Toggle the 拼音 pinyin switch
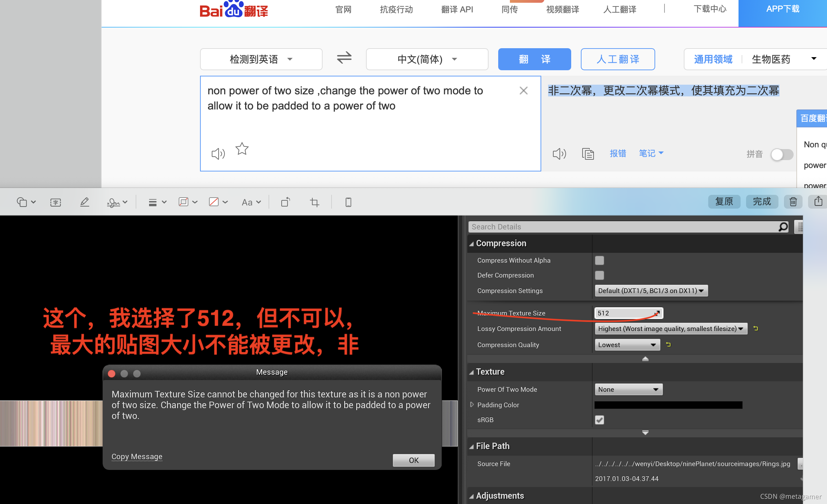This screenshot has width=827, height=504. (782, 154)
